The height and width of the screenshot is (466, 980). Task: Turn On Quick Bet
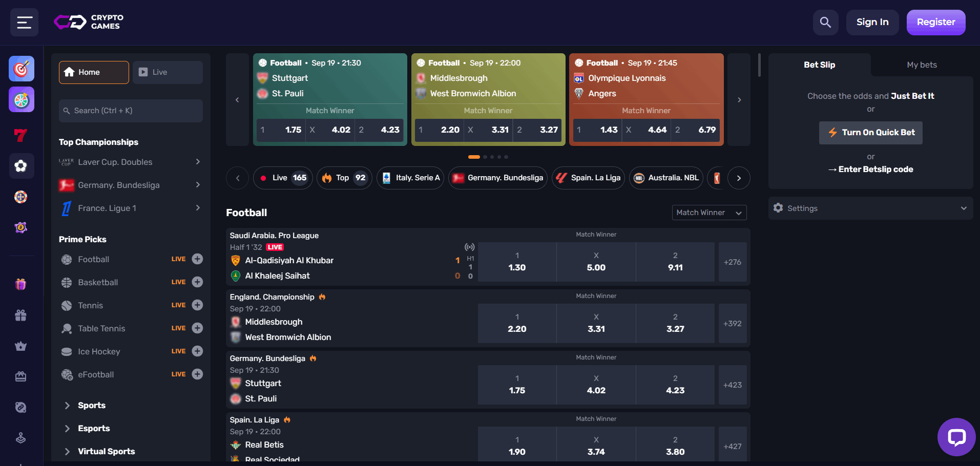(870, 133)
